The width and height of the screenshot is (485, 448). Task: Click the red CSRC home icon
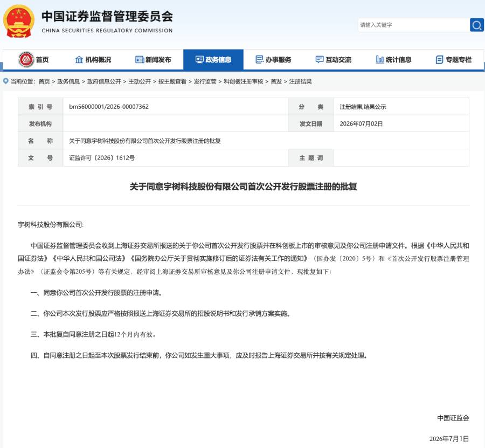click(26, 59)
